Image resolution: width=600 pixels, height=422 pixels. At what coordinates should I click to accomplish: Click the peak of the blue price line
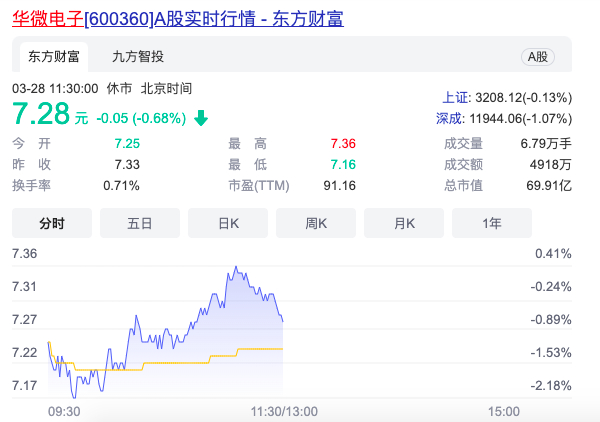pyautogui.click(x=236, y=267)
